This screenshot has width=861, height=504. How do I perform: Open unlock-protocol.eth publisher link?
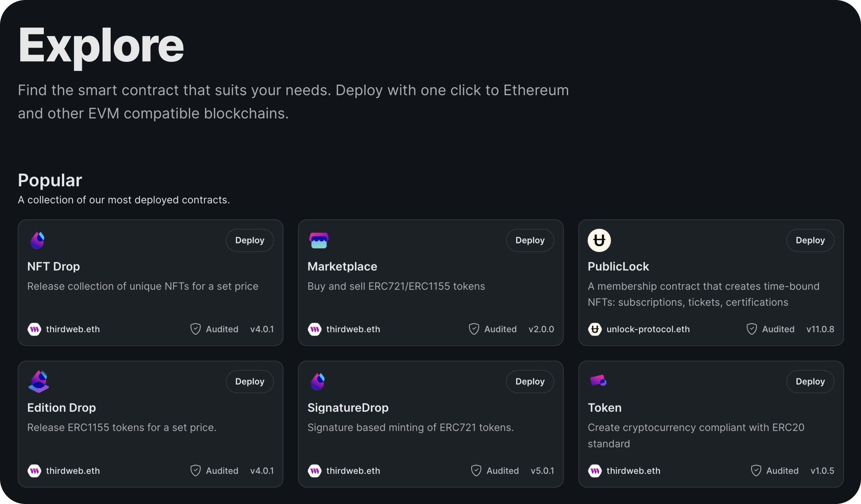(x=648, y=329)
